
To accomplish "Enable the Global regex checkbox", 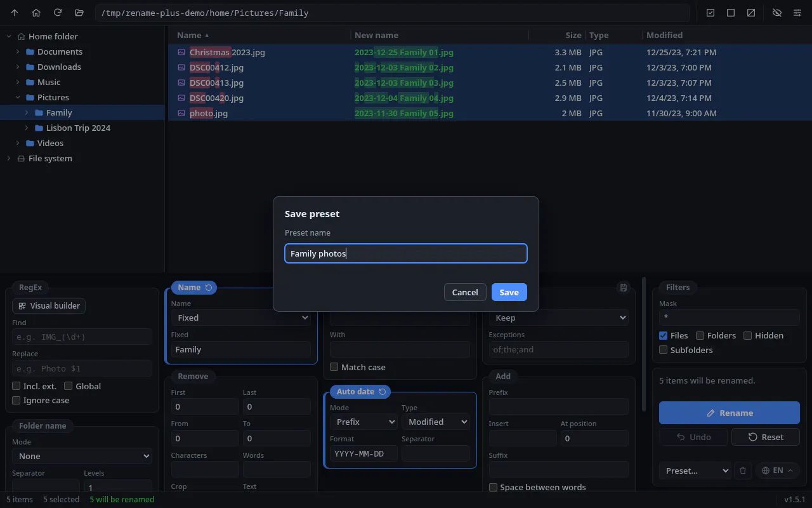I will (x=69, y=386).
